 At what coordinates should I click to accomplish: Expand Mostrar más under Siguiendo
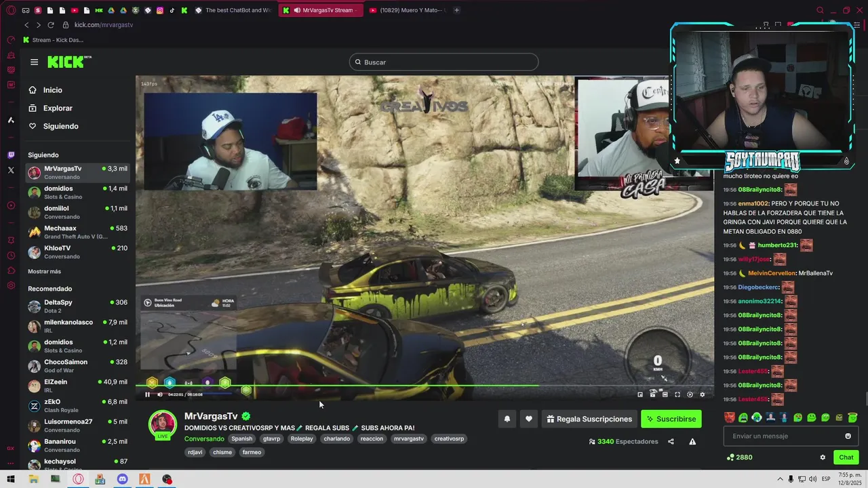click(x=44, y=271)
